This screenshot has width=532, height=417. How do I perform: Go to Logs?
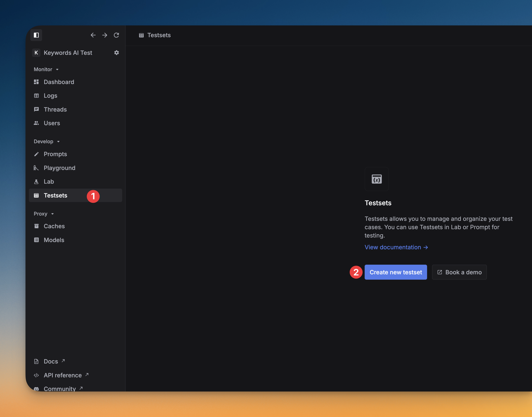pos(76,96)
